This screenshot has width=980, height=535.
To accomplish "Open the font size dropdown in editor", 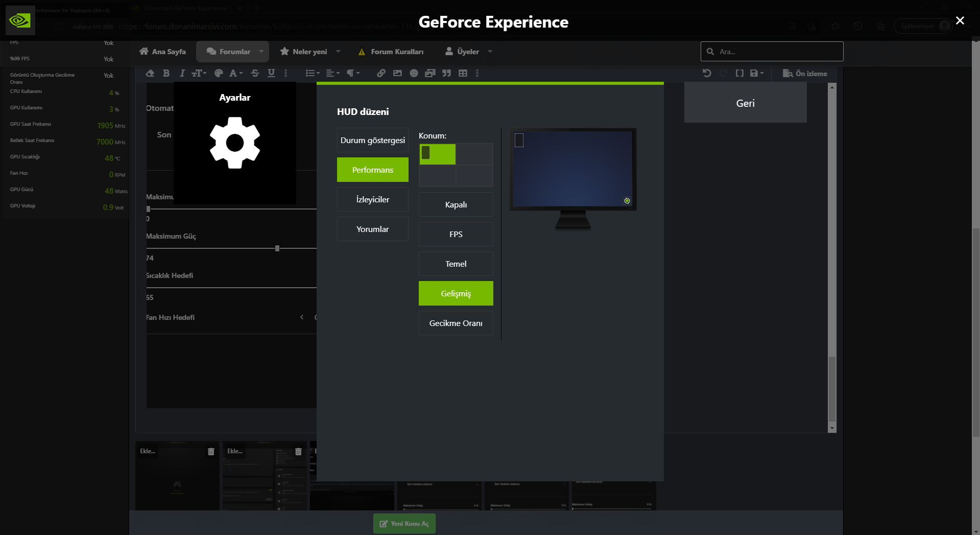I will click(199, 73).
